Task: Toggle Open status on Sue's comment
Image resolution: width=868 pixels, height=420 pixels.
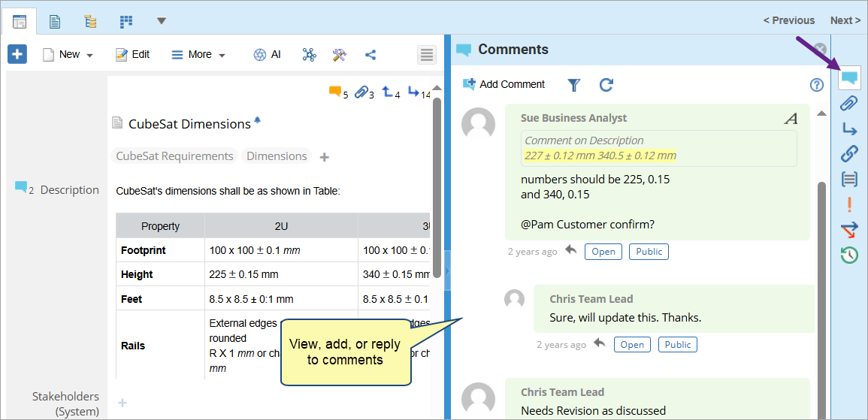Action: coord(603,252)
